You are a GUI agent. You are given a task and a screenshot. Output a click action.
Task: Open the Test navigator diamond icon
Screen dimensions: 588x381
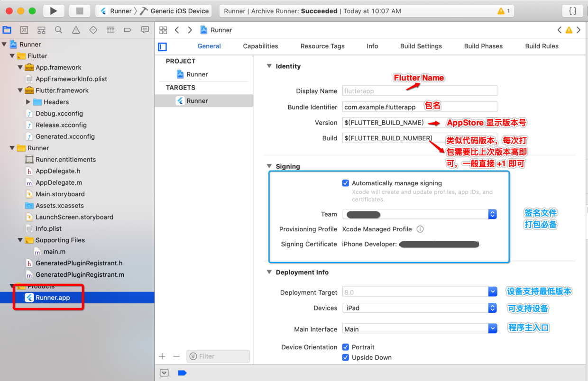pyautogui.click(x=93, y=30)
